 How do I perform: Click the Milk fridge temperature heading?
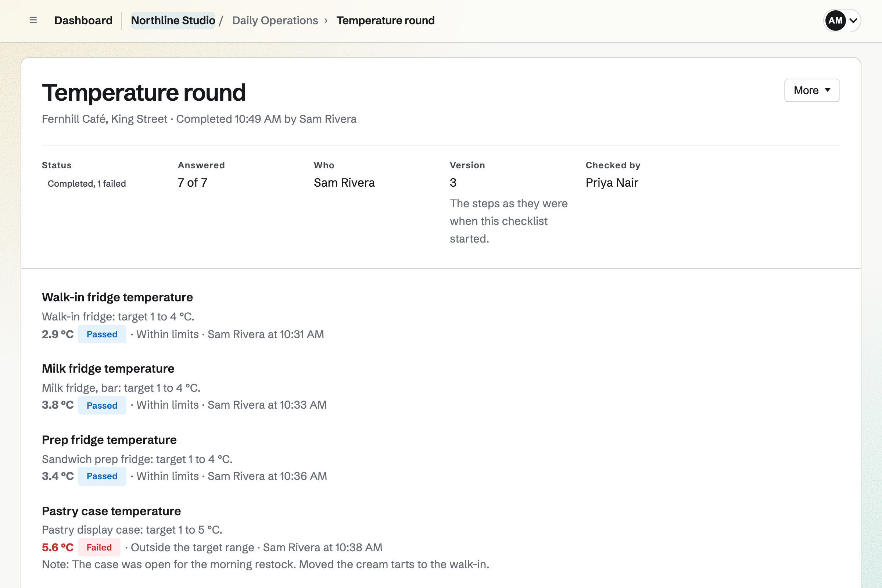click(x=108, y=369)
